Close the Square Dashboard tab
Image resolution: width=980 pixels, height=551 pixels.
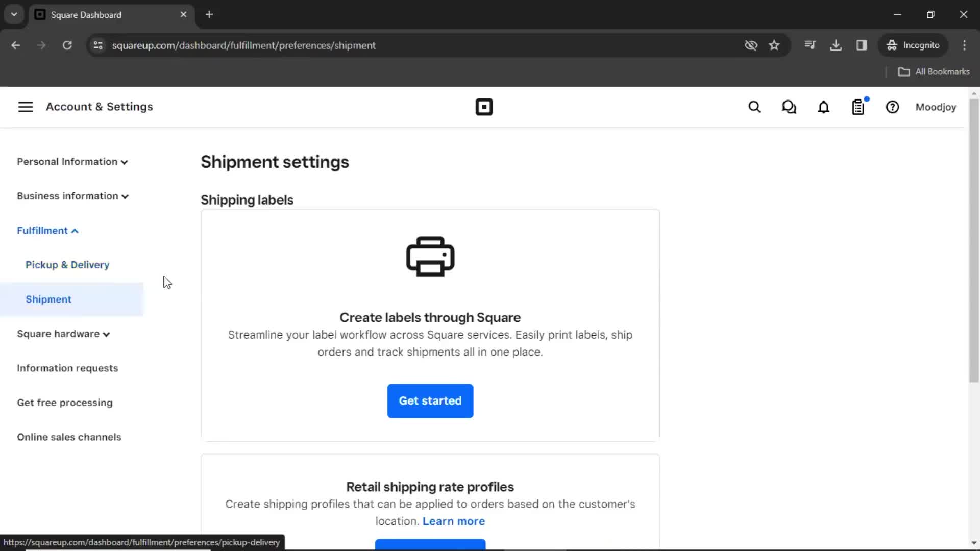(183, 14)
